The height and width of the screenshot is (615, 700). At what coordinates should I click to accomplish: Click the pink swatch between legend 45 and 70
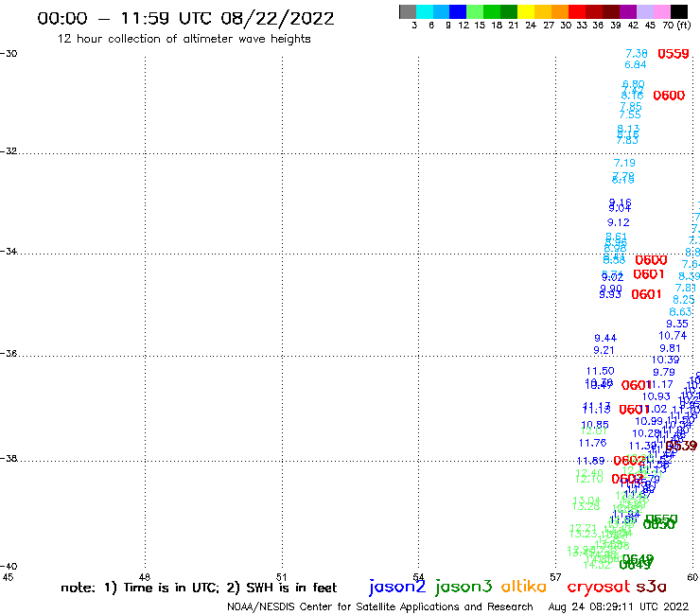click(x=661, y=11)
